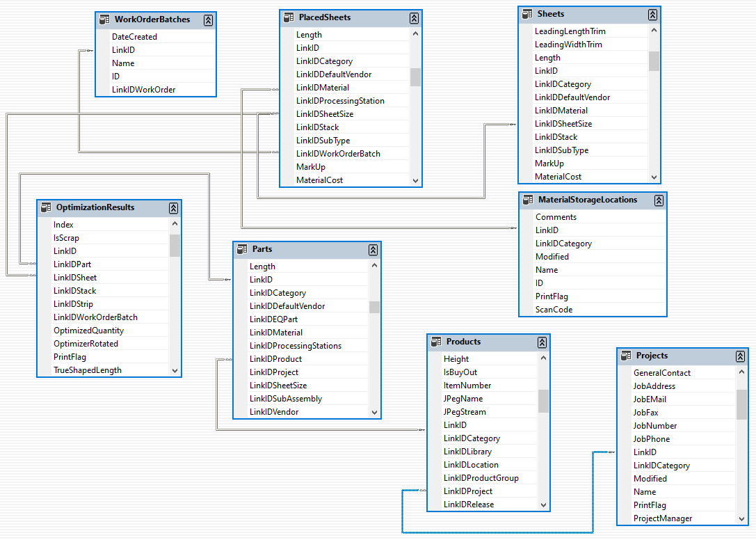
Task: Collapse the MaterialStorageLocations table
Action: [659, 200]
